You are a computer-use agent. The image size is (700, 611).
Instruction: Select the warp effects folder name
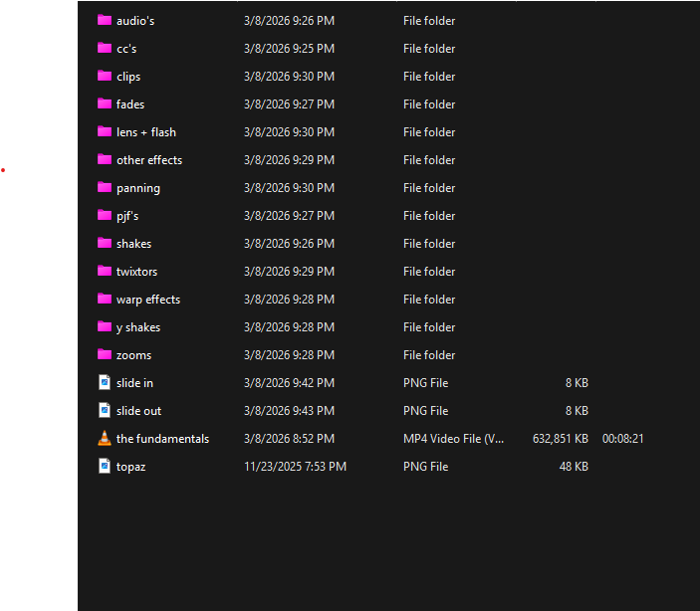click(148, 300)
